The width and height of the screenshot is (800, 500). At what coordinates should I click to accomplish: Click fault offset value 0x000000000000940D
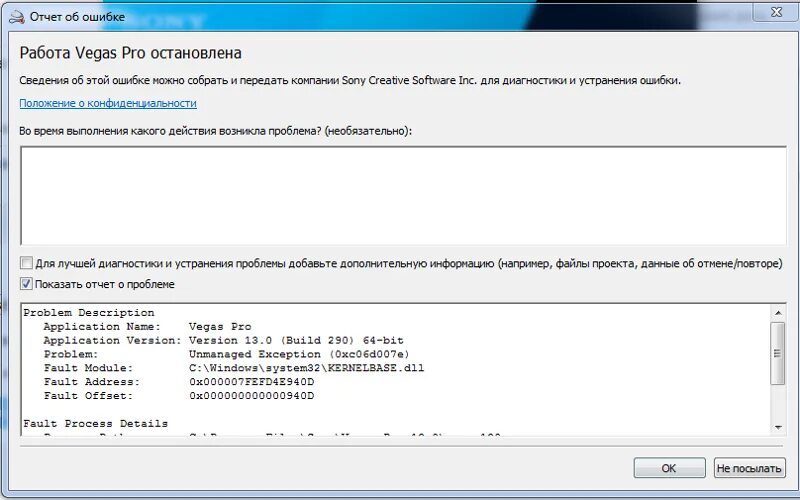[252, 395]
